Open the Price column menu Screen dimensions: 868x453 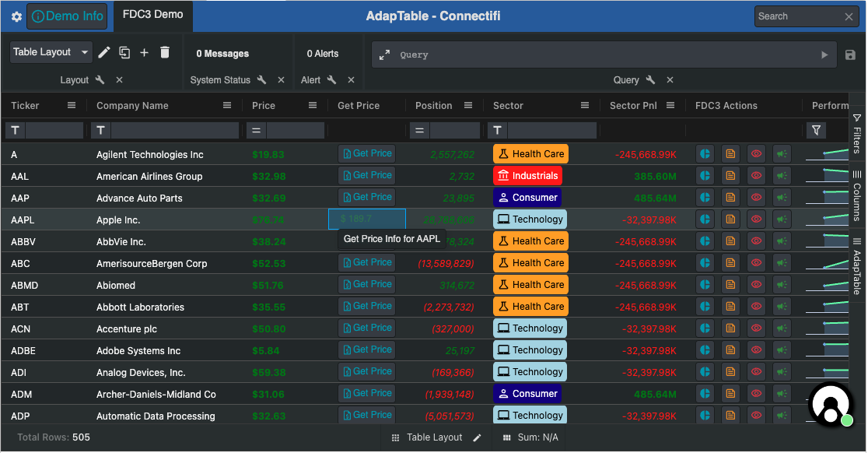pos(313,105)
